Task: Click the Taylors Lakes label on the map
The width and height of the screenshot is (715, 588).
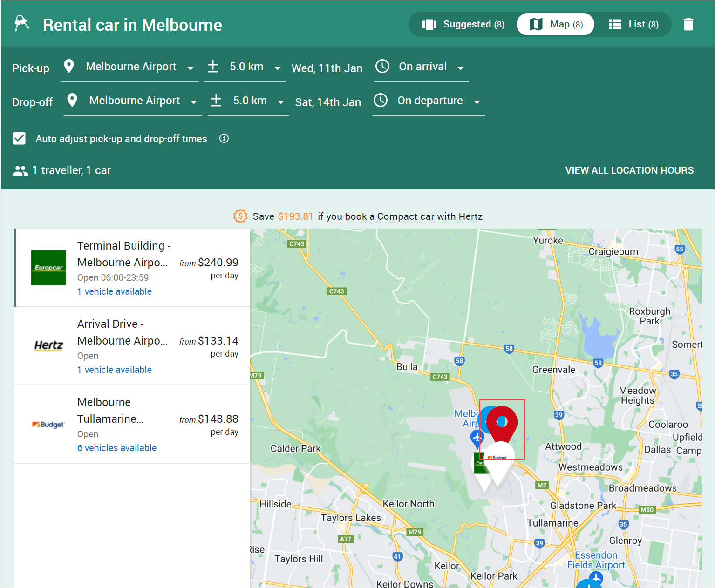Action: (351, 518)
